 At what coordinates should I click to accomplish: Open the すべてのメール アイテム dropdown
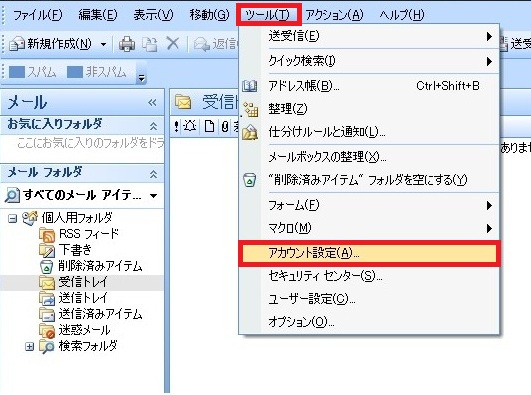coord(153,195)
